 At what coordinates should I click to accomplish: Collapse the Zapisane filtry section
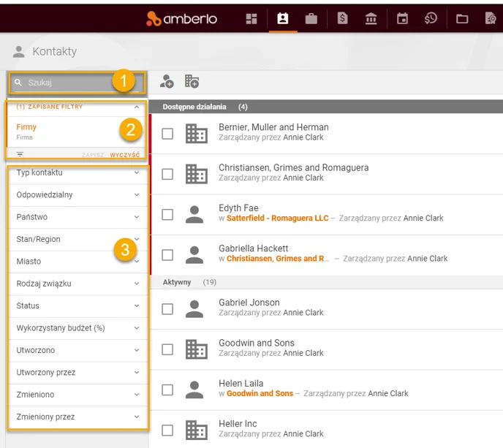point(137,107)
